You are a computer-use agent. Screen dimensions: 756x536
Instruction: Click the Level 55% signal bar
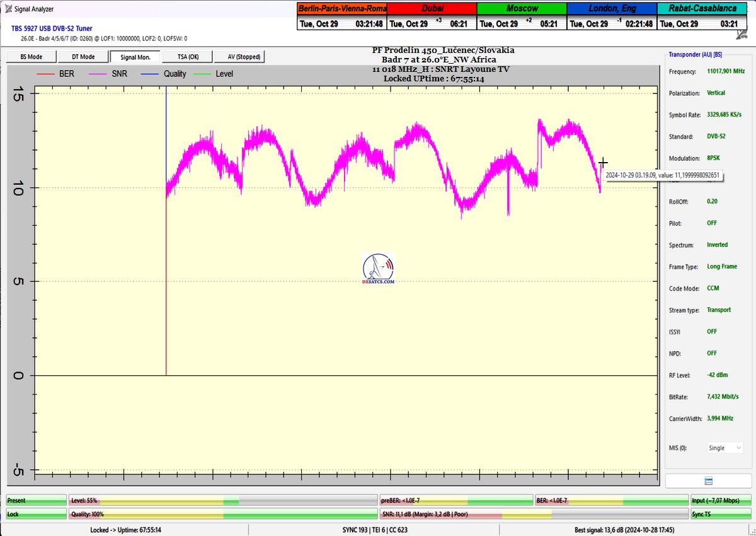tap(223, 501)
